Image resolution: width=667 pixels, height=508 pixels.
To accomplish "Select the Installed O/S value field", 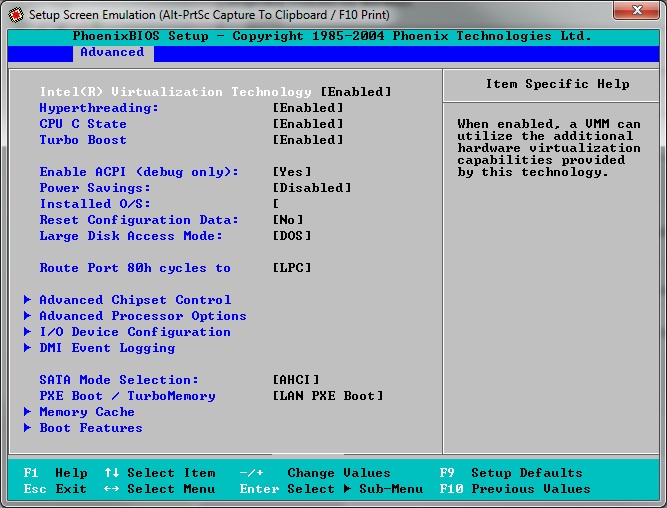I will coord(276,204).
